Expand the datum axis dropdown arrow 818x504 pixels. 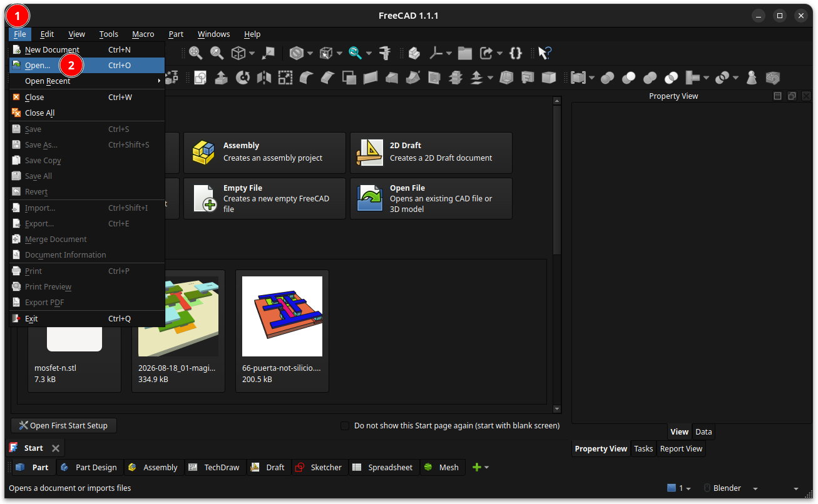(x=449, y=54)
